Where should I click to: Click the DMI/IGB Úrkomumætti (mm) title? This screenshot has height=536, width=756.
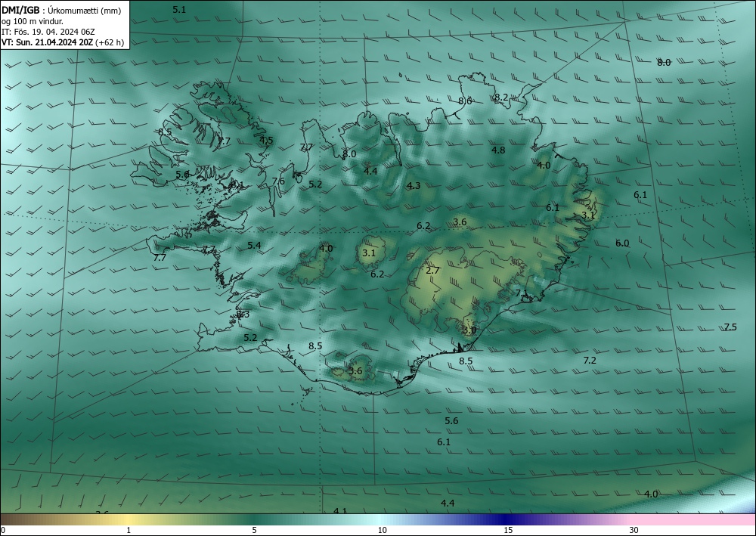[61, 11]
